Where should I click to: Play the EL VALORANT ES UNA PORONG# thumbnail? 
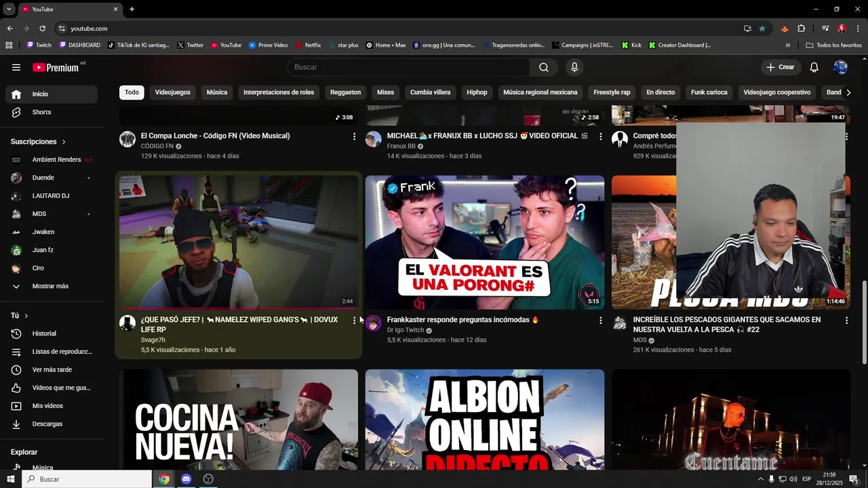coord(485,242)
